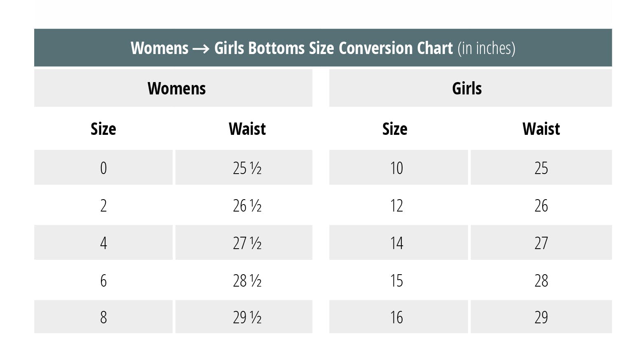Click Waist column header under Womens
This screenshot has width=644, height=360.
click(247, 129)
